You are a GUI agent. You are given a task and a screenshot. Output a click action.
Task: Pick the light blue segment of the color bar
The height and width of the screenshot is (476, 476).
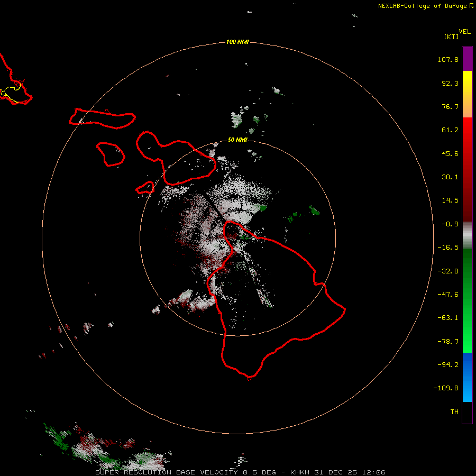[467, 391]
